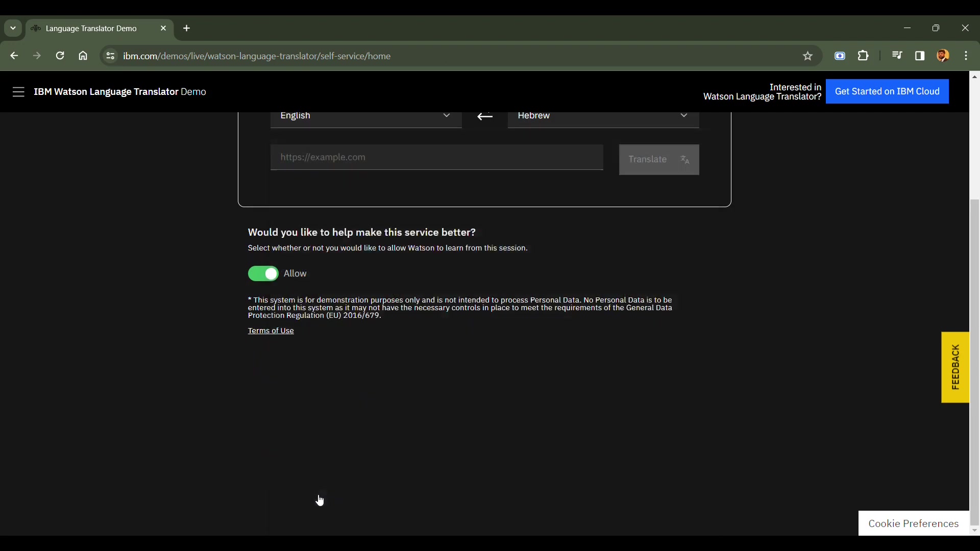Focus the https://example.com URL field
The height and width of the screenshot is (551, 980).
[436, 157]
